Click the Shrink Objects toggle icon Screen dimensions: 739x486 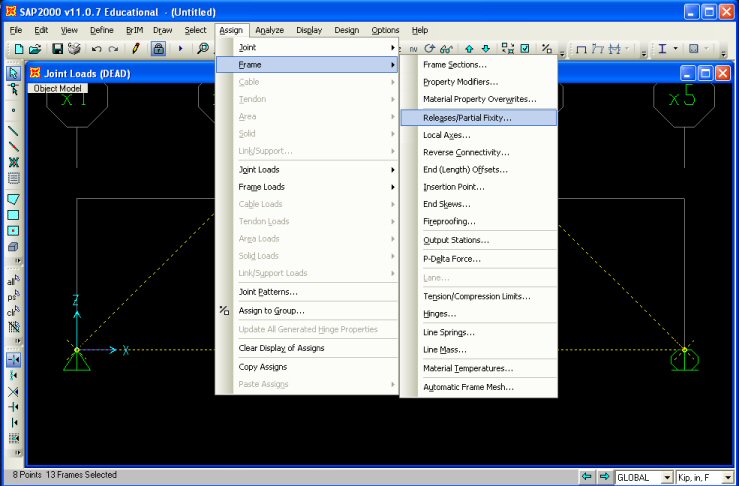[508, 49]
